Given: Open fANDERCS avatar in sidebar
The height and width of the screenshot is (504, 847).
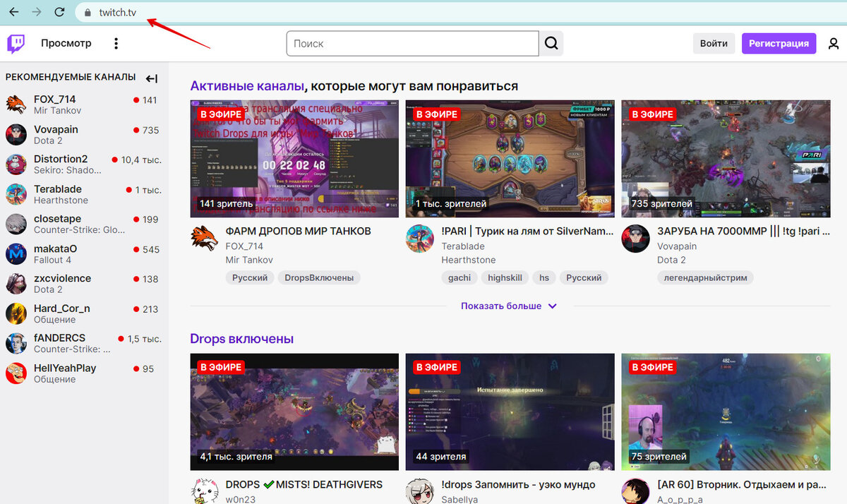Looking at the screenshot, I should pyautogui.click(x=16, y=344).
